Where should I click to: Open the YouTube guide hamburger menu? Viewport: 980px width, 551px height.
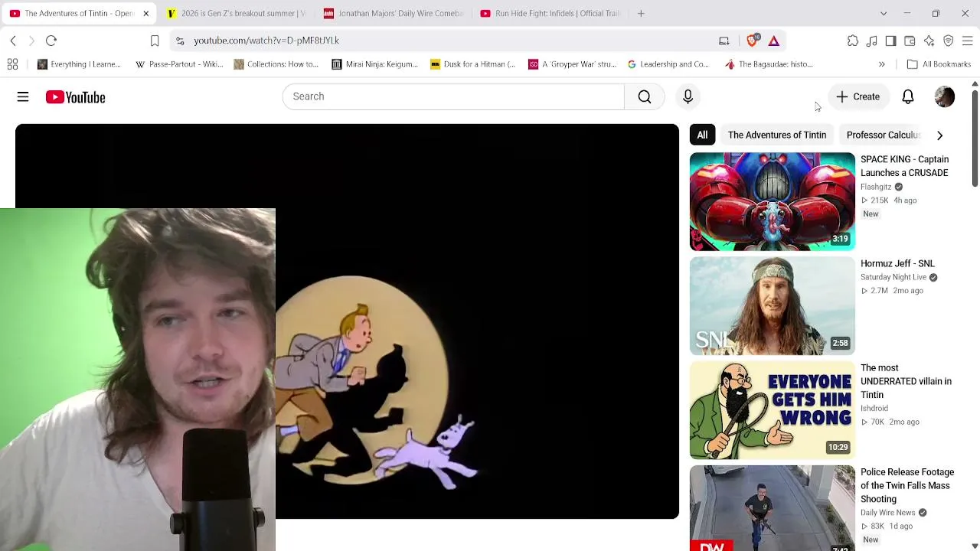[23, 97]
